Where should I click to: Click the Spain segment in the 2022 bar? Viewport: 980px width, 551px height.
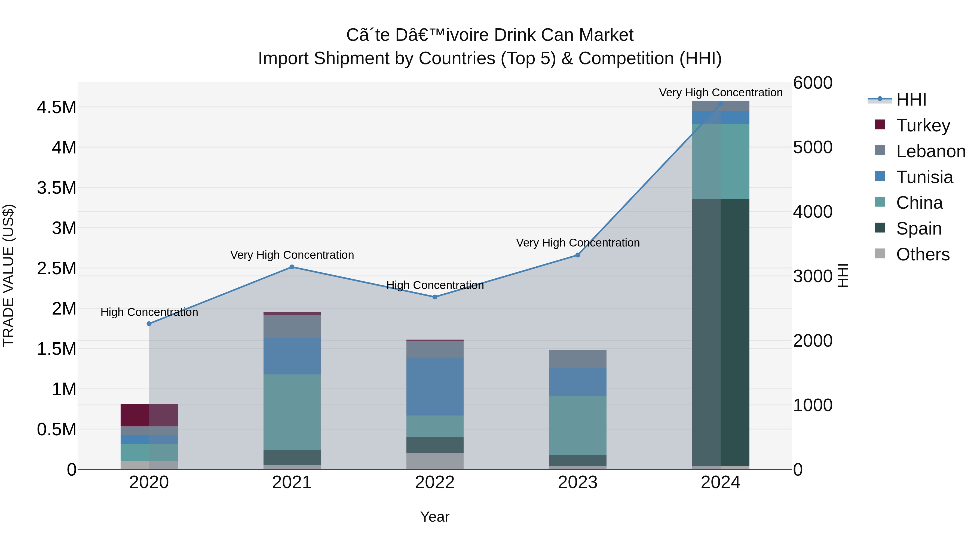pyautogui.click(x=435, y=445)
